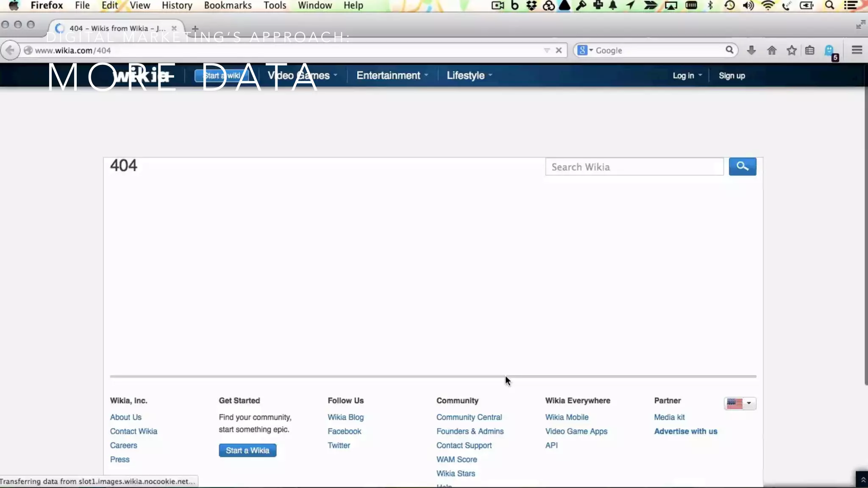Open Wikia Blog link
Image resolution: width=868 pixels, height=488 pixels.
coord(345,417)
